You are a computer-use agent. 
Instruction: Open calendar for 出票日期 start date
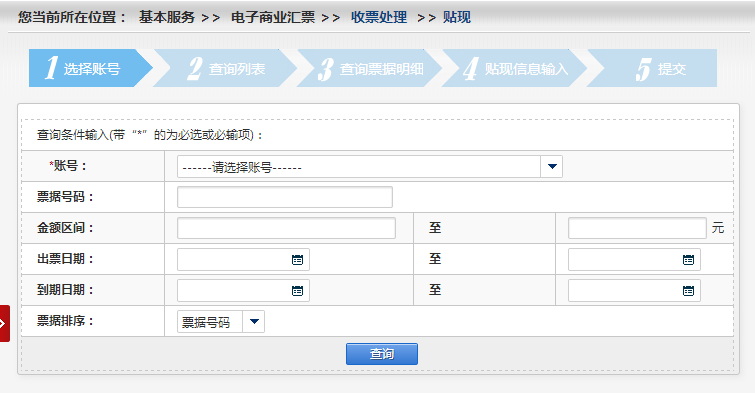click(x=298, y=260)
